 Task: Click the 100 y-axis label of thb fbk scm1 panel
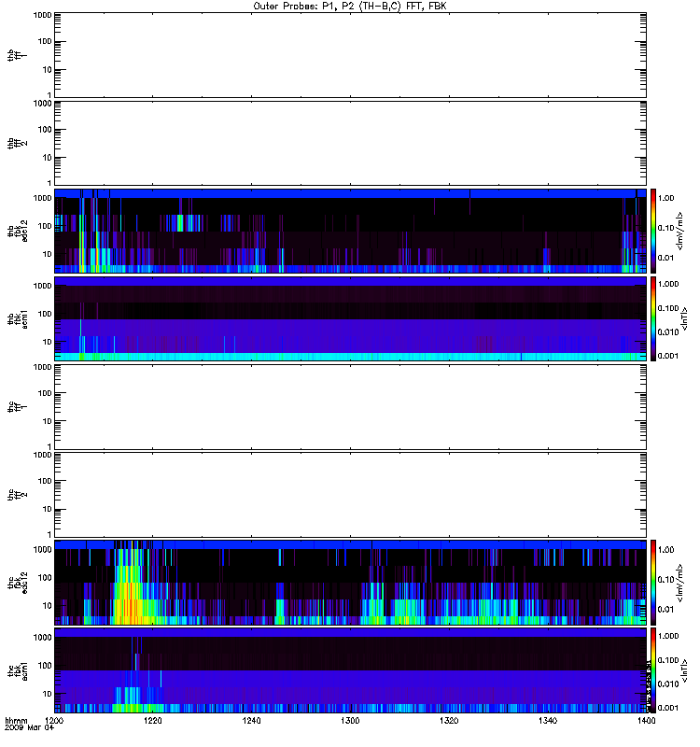tap(45, 314)
